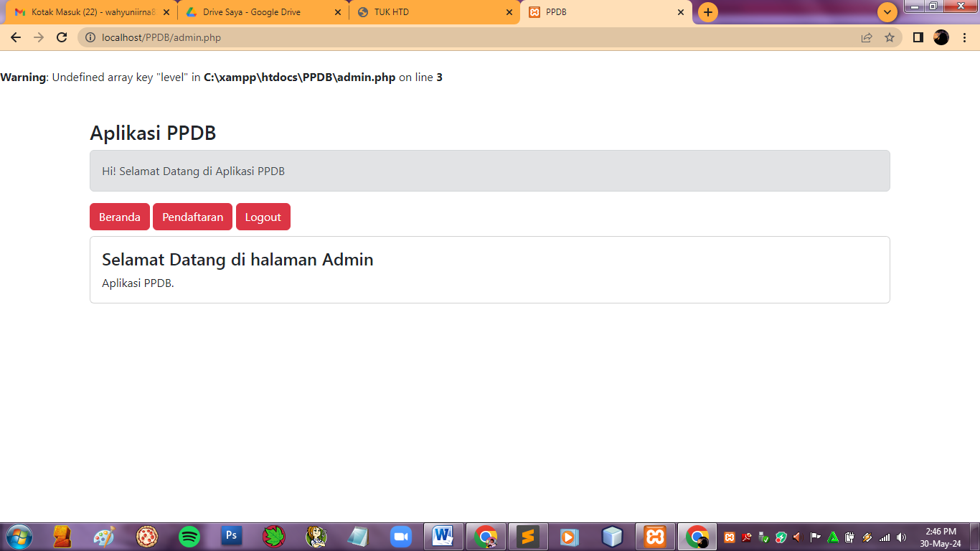Open the Chrome profile avatar
The image size is (980, 551).
click(x=941, y=37)
